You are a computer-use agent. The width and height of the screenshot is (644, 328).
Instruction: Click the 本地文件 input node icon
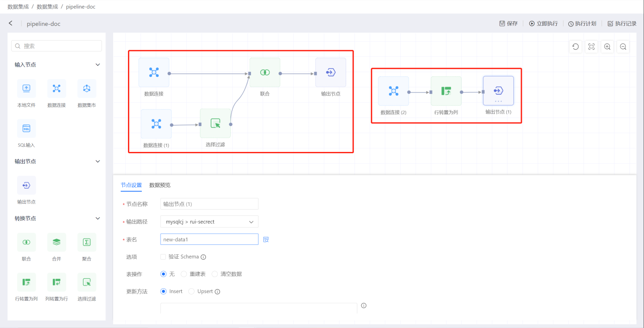pos(26,88)
